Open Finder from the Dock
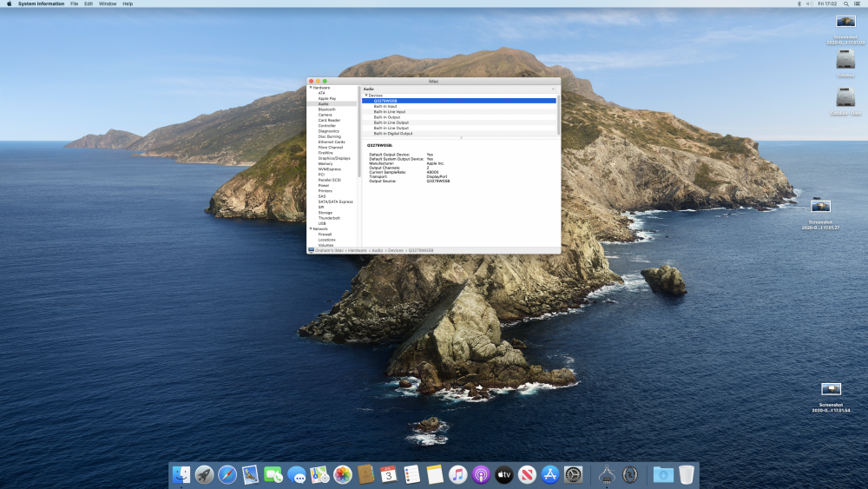Image resolution: width=868 pixels, height=489 pixels. (x=181, y=474)
